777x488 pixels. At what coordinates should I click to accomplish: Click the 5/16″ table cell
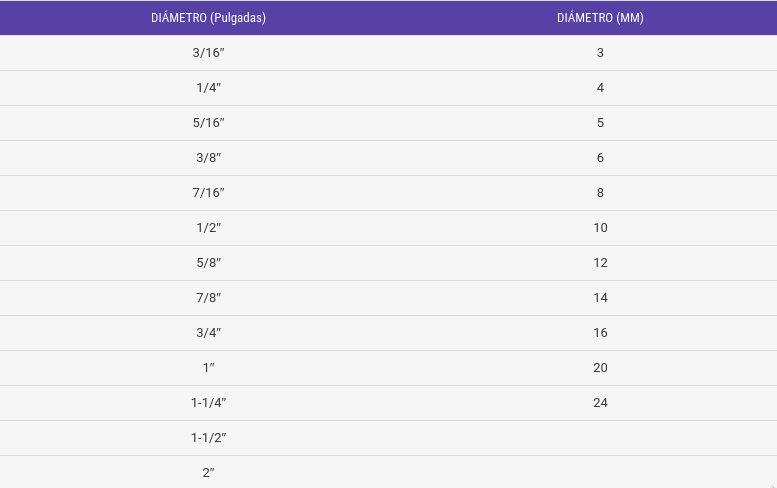click(x=208, y=123)
